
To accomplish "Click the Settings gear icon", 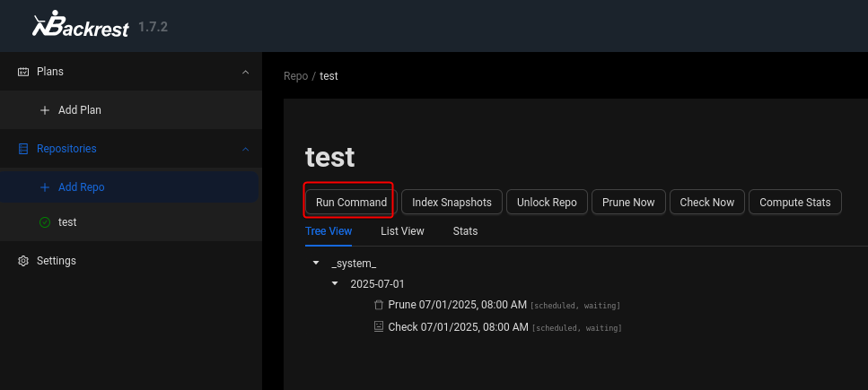I will [x=23, y=261].
